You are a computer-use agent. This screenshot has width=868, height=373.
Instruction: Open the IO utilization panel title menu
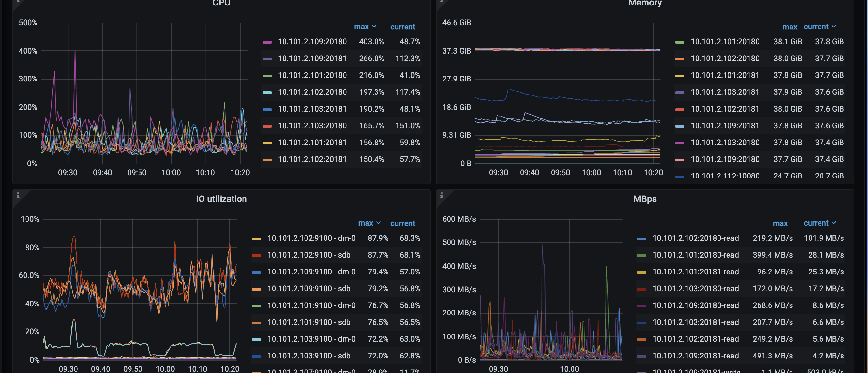point(221,199)
